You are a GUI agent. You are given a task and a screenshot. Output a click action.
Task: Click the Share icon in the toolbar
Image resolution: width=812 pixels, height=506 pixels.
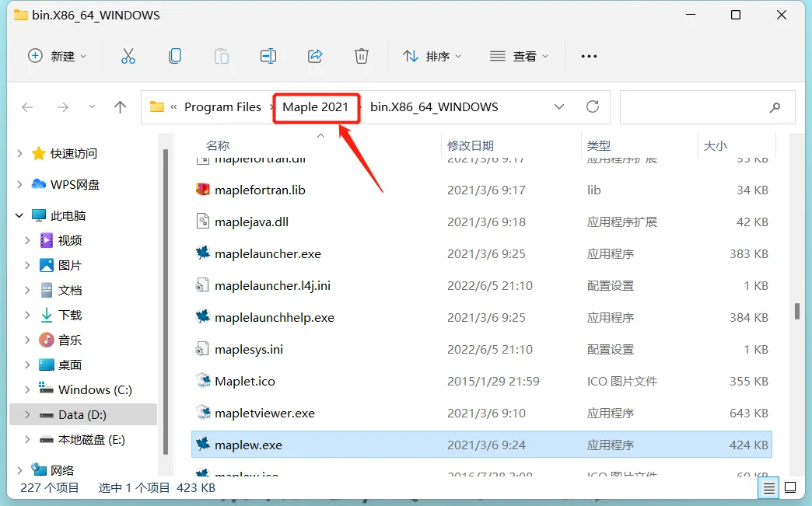coord(314,55)
